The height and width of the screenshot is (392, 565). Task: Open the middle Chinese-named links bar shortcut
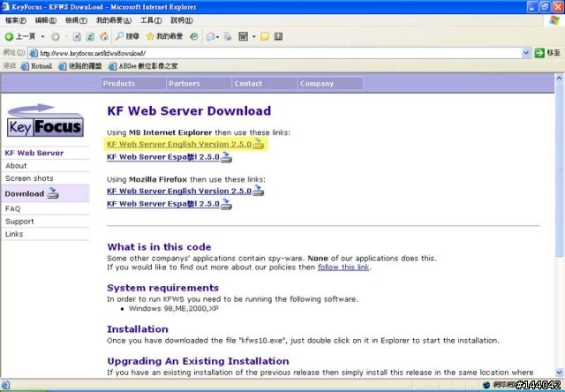(80, 66)
